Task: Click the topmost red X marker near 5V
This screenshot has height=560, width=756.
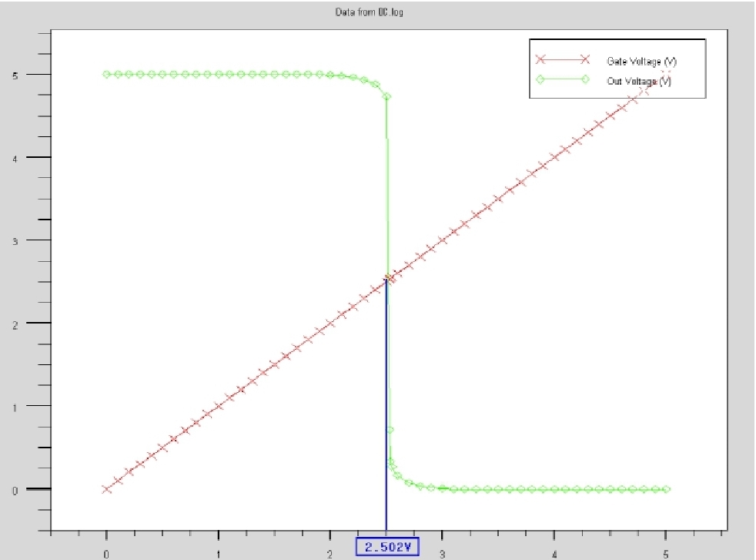Action: click(x=664, y=75)
